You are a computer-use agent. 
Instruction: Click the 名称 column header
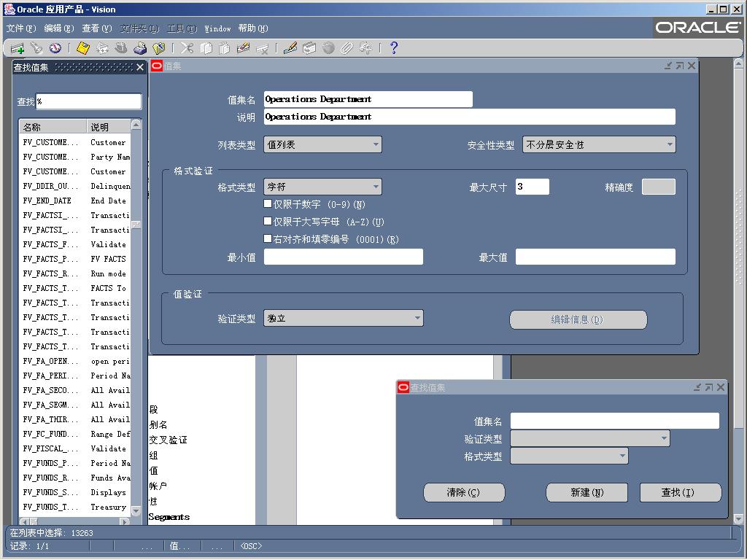pos(53,127)
